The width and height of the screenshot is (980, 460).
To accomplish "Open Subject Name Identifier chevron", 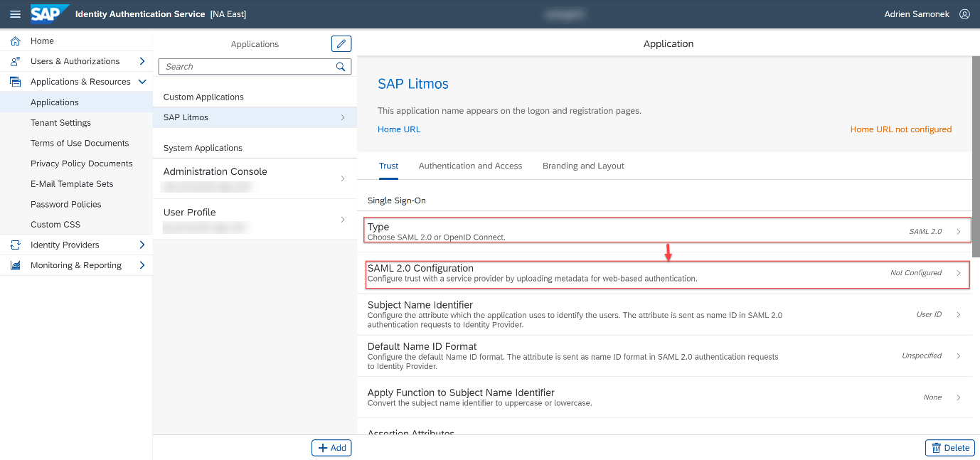I will pyautogui.click(x=959, y=314).
